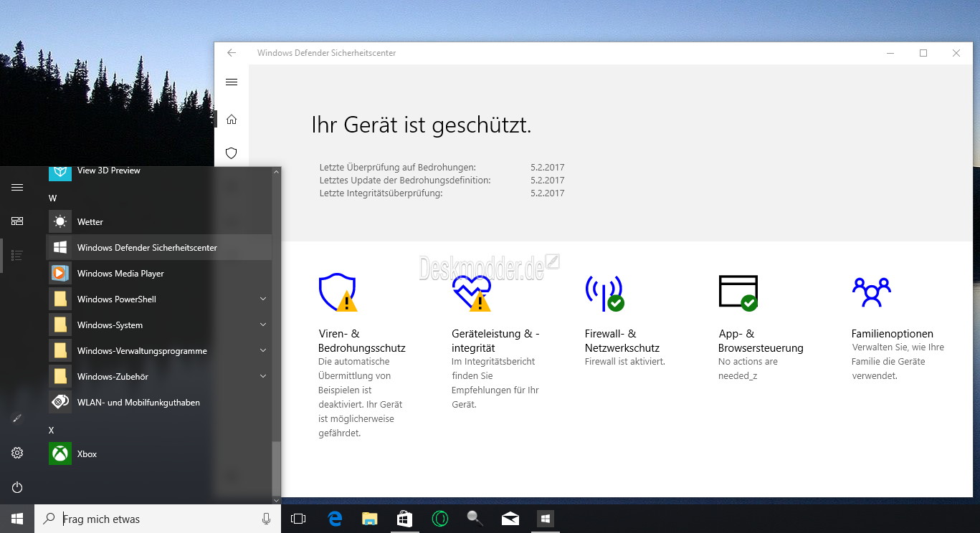Open Task View on the taskbar

[299, 519]
